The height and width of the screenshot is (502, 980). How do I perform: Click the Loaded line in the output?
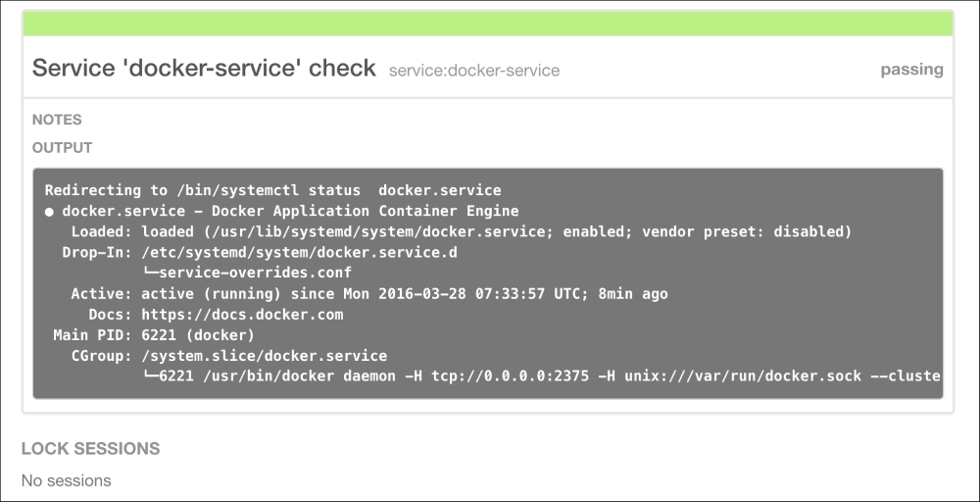pyautogui.click(x=461, y=231)
